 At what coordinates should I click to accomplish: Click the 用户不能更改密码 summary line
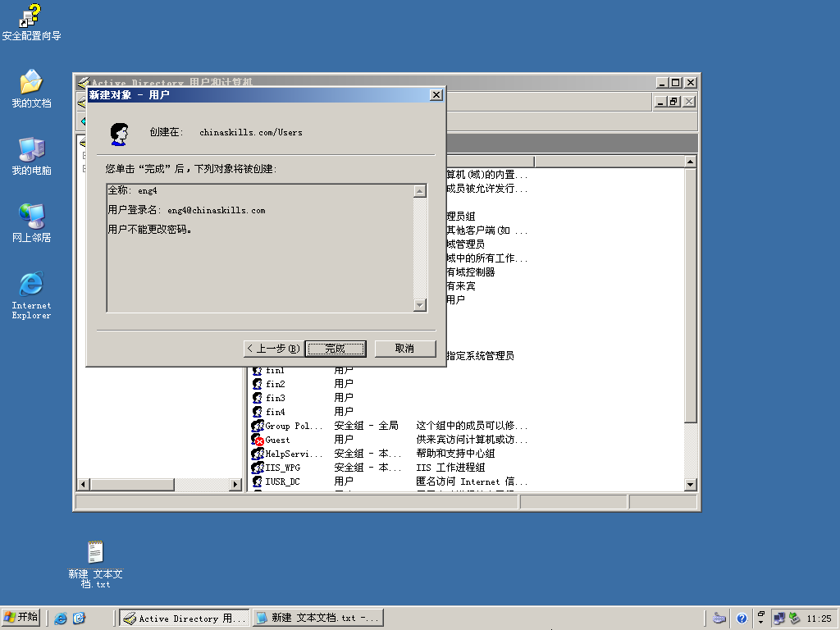click(150, 230)
